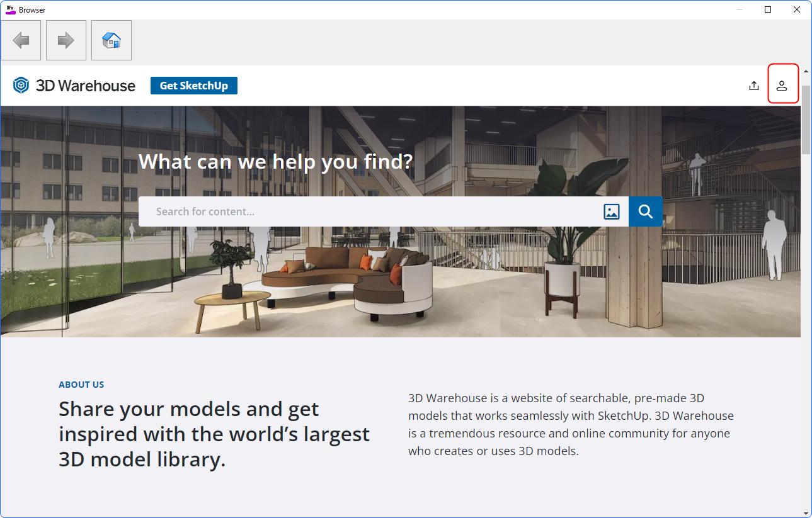812x518 pixels.
Task: Go to the home page via home icon
Action: click(x=111, y=40)
